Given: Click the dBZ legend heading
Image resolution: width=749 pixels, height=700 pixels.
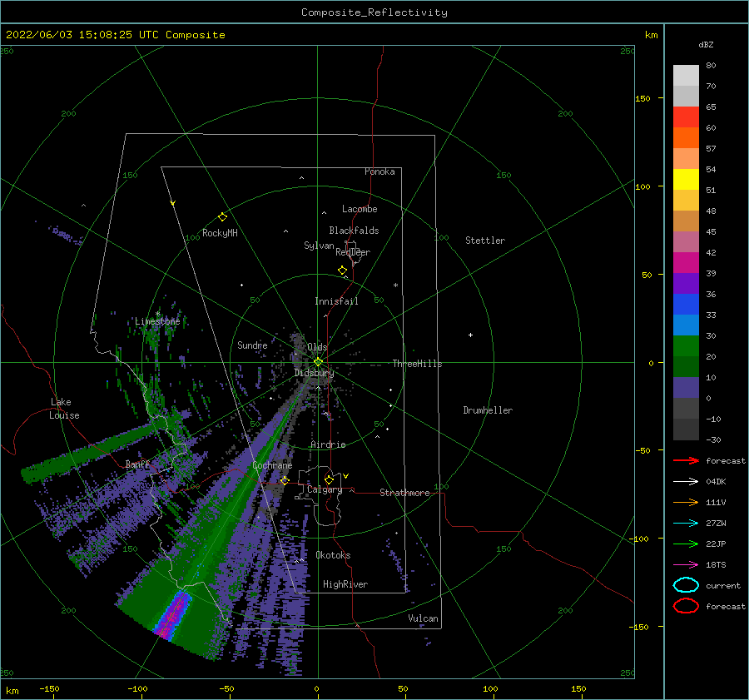Looking at the screenshot, I should click(x=706, y=44).
